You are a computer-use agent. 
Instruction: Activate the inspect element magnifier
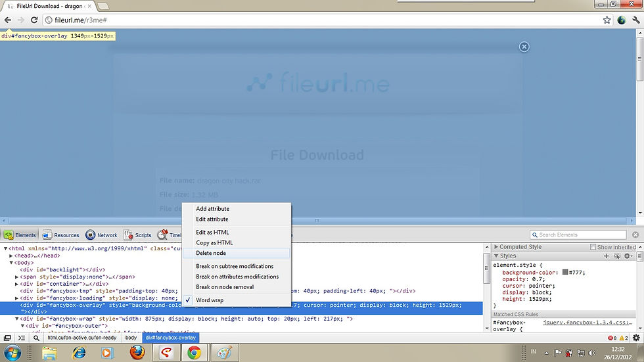point(36,338)
